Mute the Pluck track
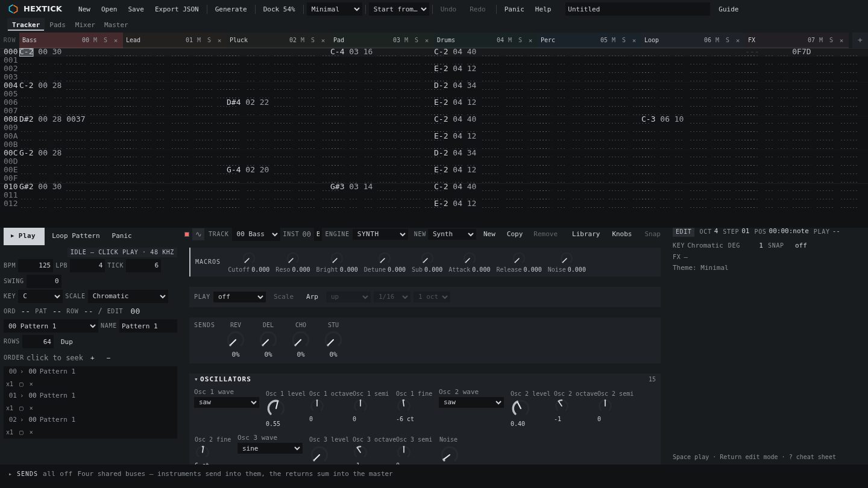 (302, 40)
